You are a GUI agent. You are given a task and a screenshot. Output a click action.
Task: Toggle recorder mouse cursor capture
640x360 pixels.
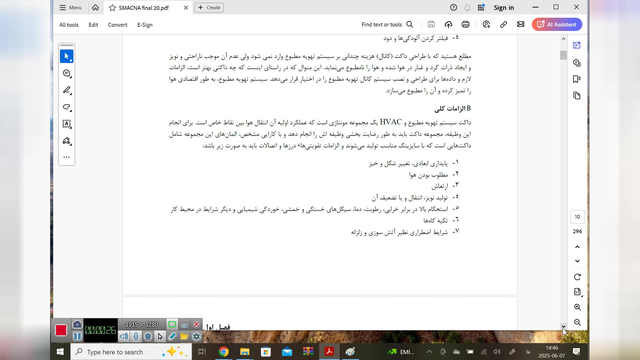click(160, 336)
